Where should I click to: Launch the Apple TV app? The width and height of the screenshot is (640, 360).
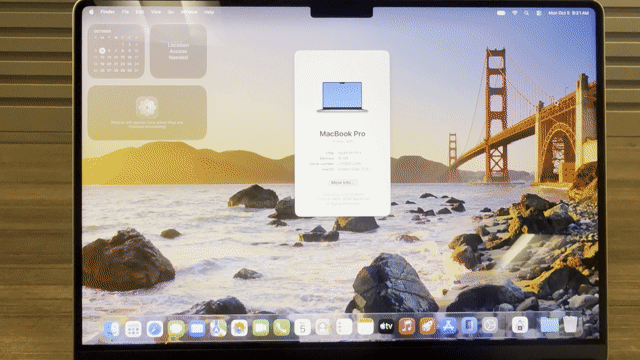coord(386,327)
